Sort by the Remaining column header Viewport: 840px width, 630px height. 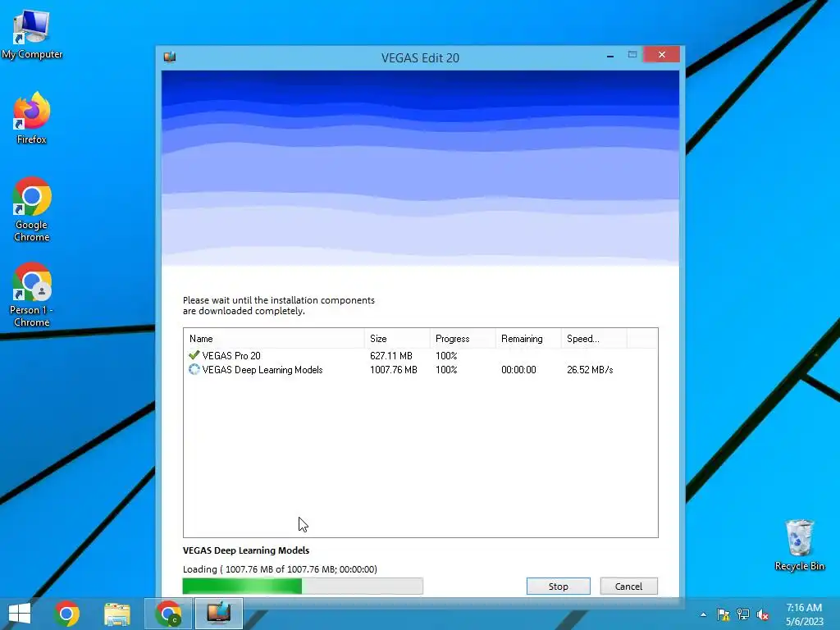click(527, 339)
